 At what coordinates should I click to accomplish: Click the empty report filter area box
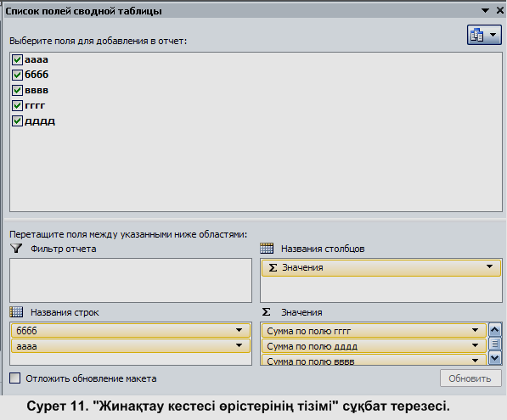(131, 280)
